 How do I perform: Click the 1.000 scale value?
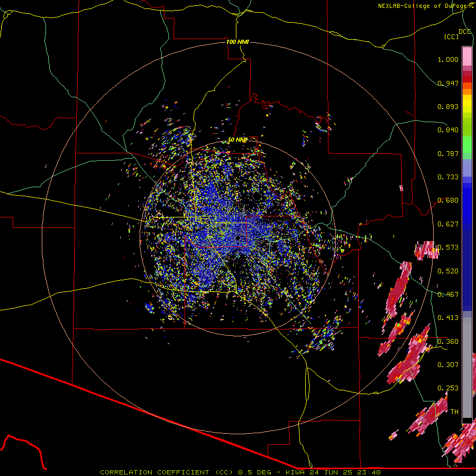click(448, 59)
